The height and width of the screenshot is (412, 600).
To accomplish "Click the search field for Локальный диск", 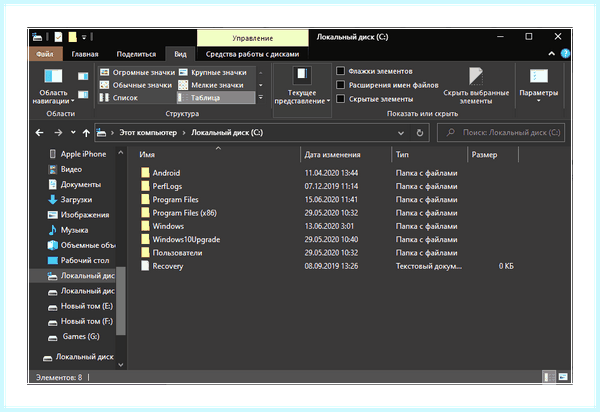I will click(x=501, y=133).
